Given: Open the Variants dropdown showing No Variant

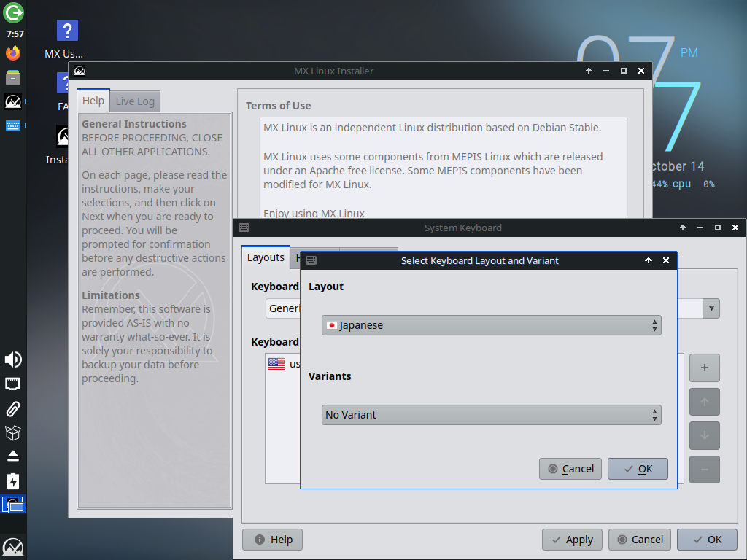Looking at the screenshot, I should [x=491, y=415].
